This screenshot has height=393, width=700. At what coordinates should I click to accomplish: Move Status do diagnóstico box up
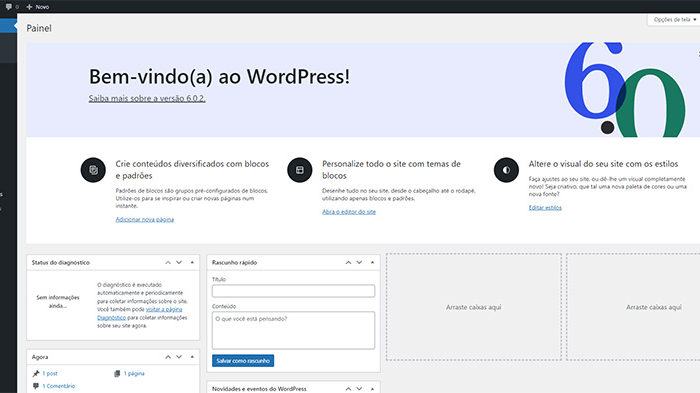click(x=168, y=263)
